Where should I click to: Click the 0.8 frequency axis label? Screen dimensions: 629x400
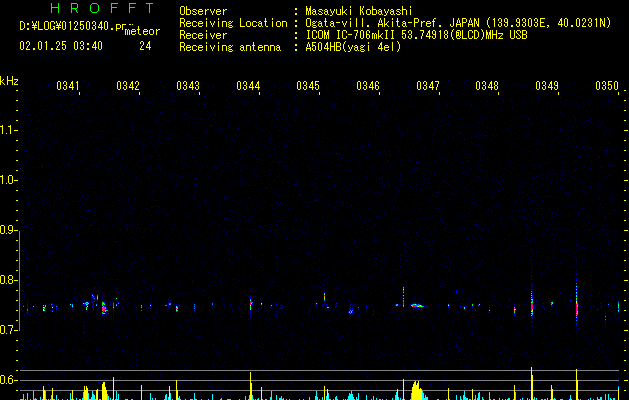tap(9, 280)
